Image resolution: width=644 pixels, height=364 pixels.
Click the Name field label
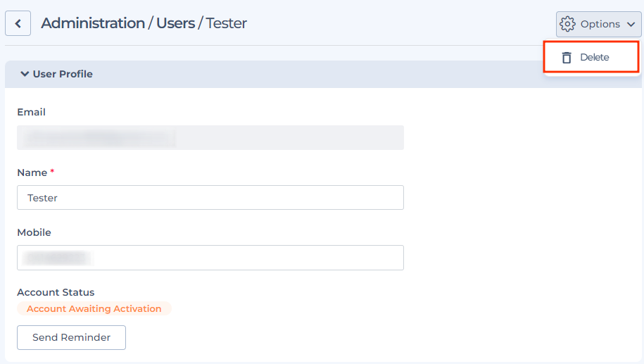32,172
